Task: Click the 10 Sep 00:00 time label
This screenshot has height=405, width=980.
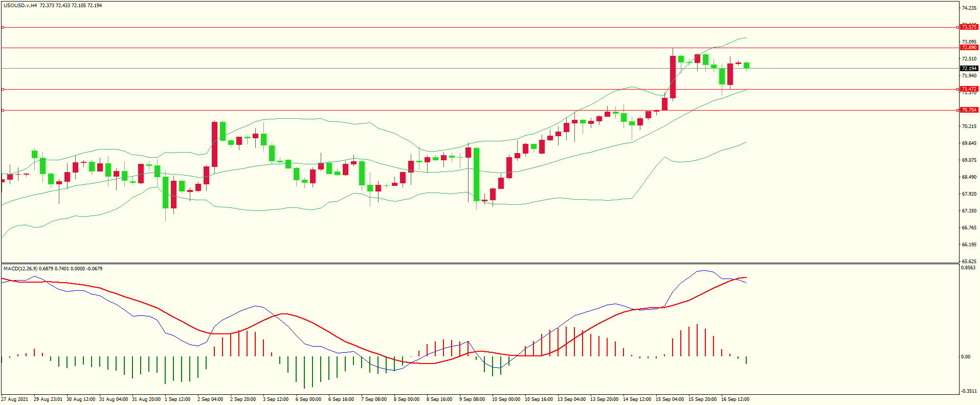Action: (x=506, y=399)
